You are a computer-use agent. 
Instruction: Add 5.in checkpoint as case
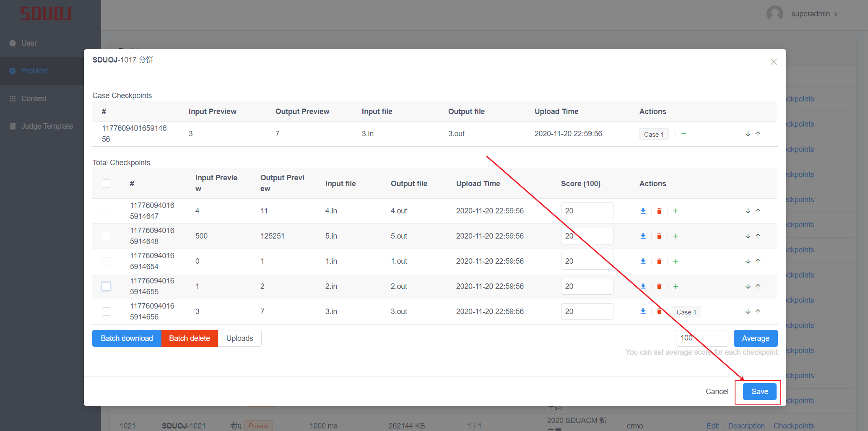(676, 236)
